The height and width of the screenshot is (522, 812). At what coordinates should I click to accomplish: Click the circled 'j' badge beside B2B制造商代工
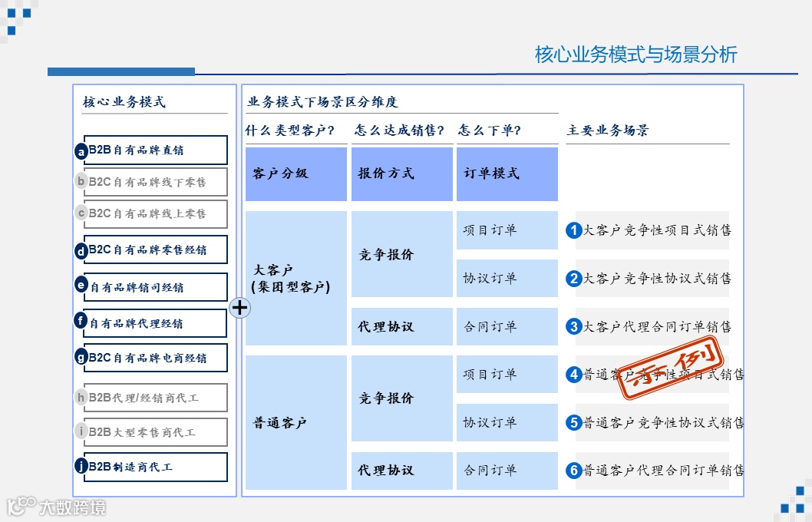click(81, 465)
